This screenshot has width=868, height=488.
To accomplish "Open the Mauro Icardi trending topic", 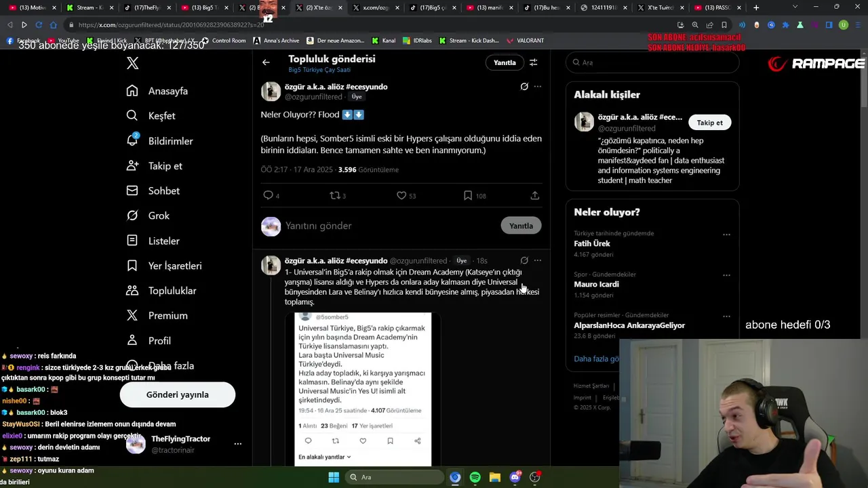I will (x=596, y=284).
